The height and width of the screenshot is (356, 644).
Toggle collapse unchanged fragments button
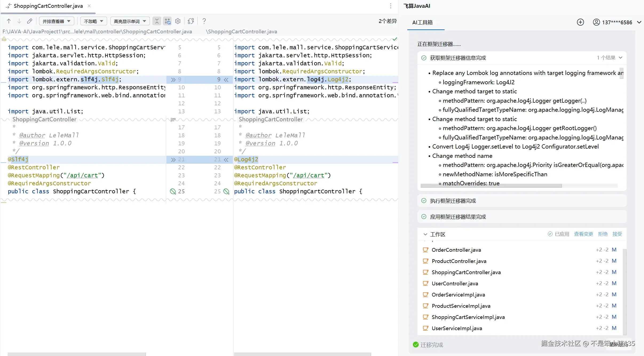coord(157,21)
